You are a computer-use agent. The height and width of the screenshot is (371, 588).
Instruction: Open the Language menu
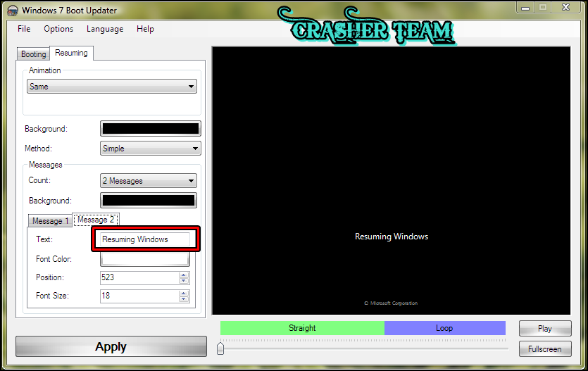click(x=105, y=29)
